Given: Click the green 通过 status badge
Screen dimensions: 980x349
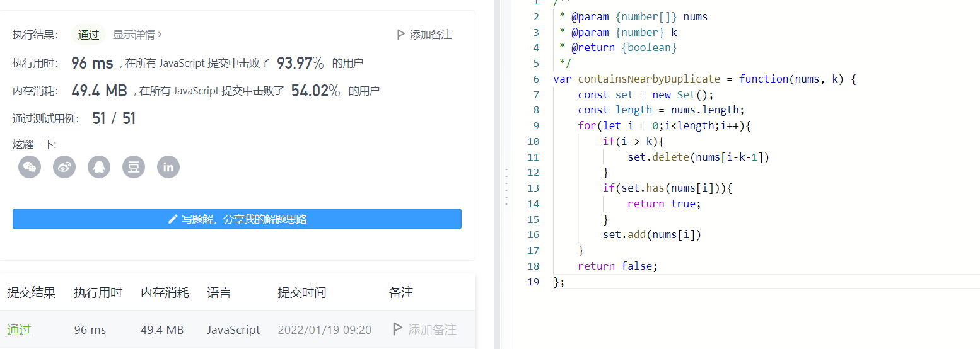Looking at the screenshot, I should pos(89,35).
